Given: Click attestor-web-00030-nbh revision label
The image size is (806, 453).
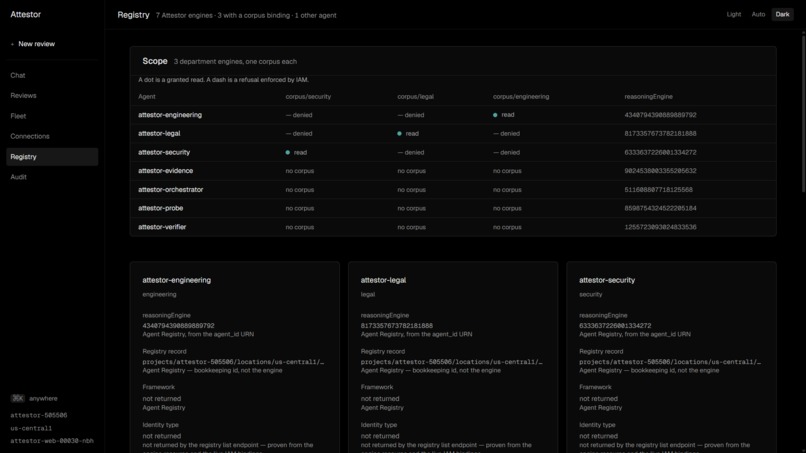Looking at the screenshot, I should click(52, 441).
